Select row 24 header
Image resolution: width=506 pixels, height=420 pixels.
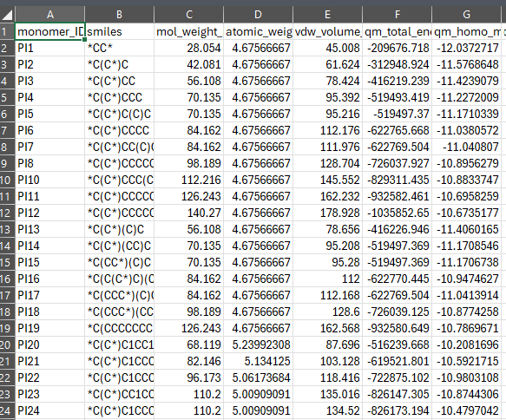tap(7, 410)
